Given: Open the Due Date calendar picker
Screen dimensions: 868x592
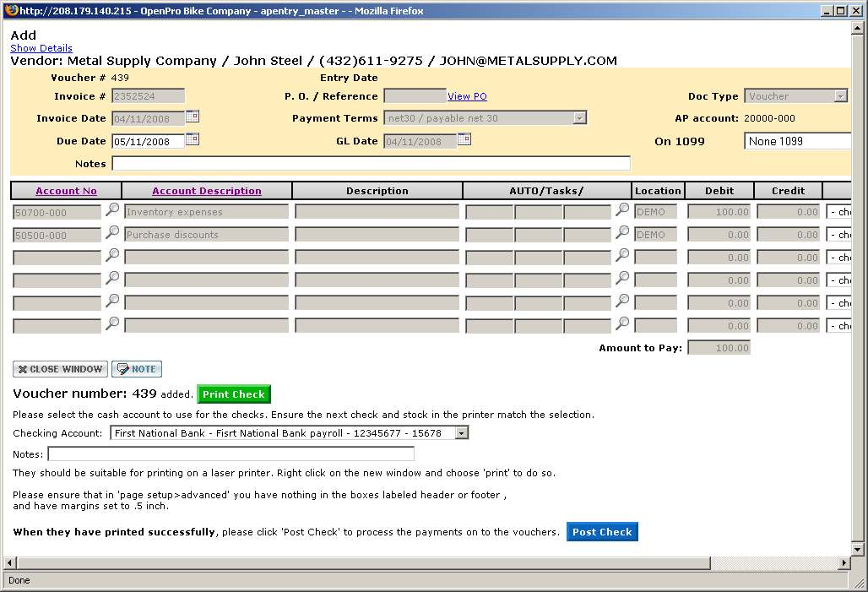Looking at the screenshot, I should [193, 139].
